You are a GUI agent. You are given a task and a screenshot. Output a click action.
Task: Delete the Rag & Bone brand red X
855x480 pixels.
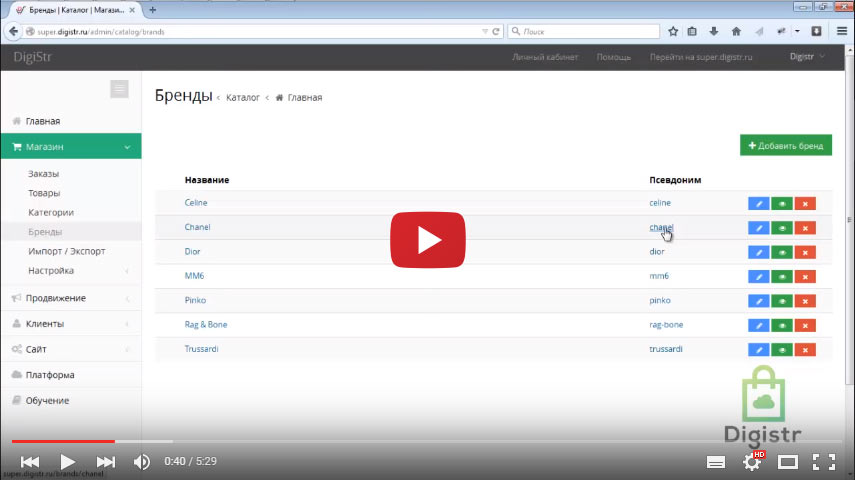(x=805, y=326)
